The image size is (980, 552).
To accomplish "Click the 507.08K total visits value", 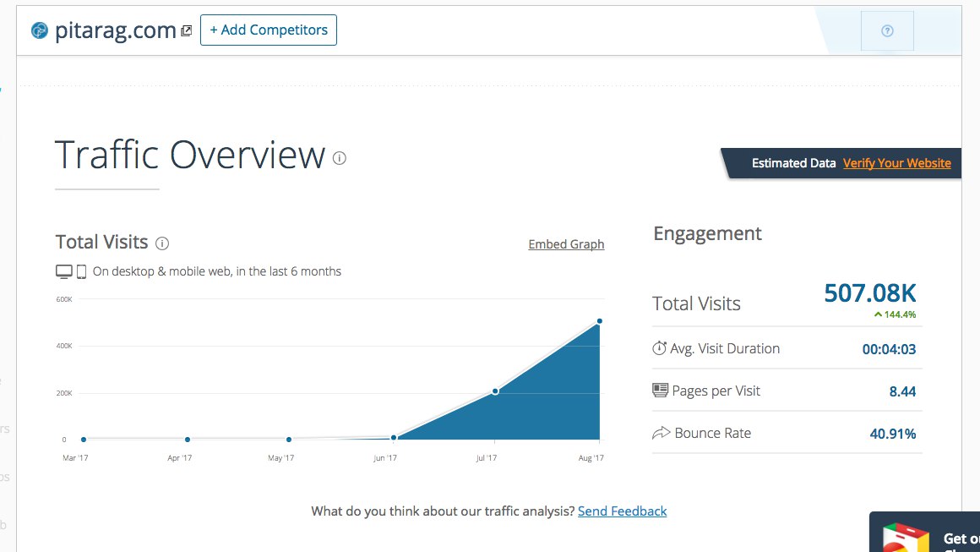I will [870, 292].
